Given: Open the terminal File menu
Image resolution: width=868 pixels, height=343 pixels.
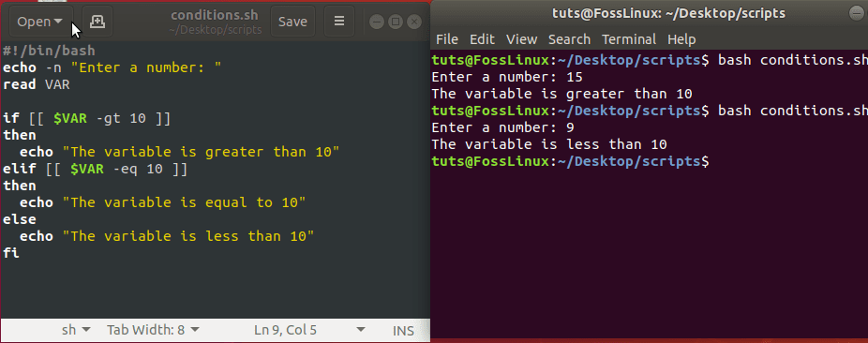Looking at the screenshot, I should (447, 39).
